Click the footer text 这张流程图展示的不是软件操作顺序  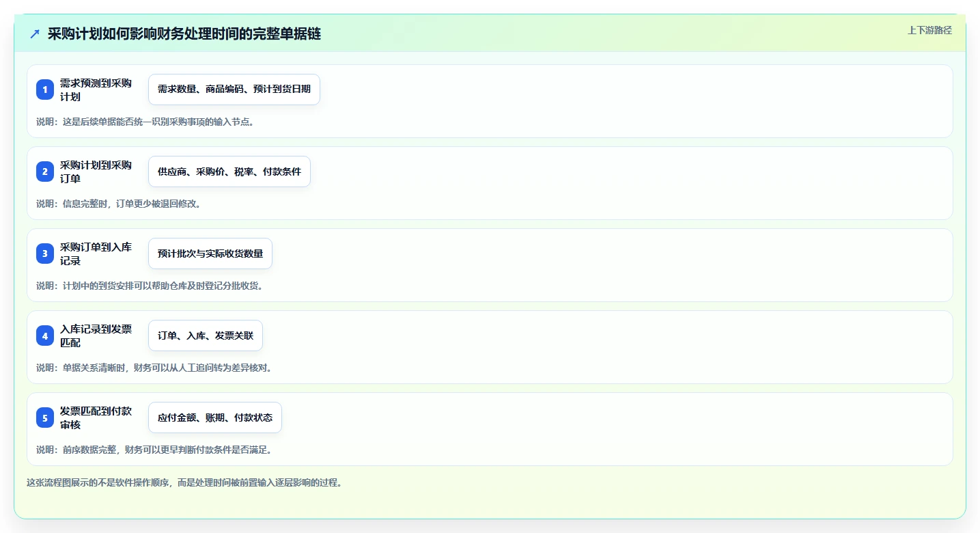point(184,482)
